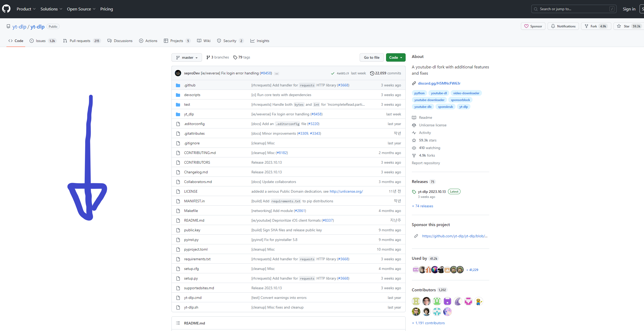Click the heart icon on Sponsor
This screenshot has height=331, width=644.
[526, 26]
